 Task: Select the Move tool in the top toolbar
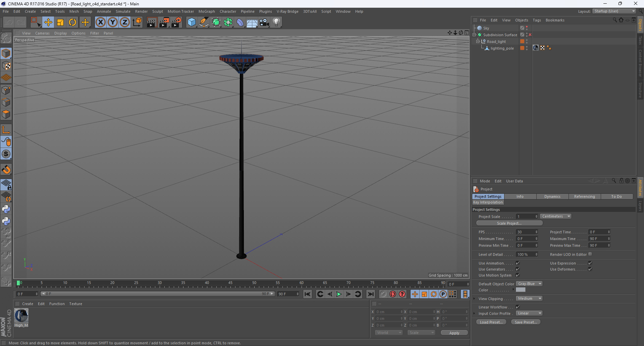tap(48, 22)
